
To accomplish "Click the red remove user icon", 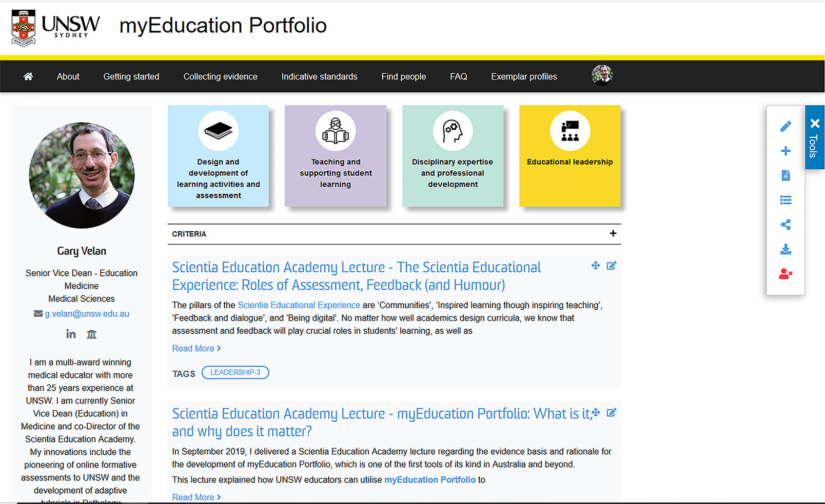I will 785,274.
